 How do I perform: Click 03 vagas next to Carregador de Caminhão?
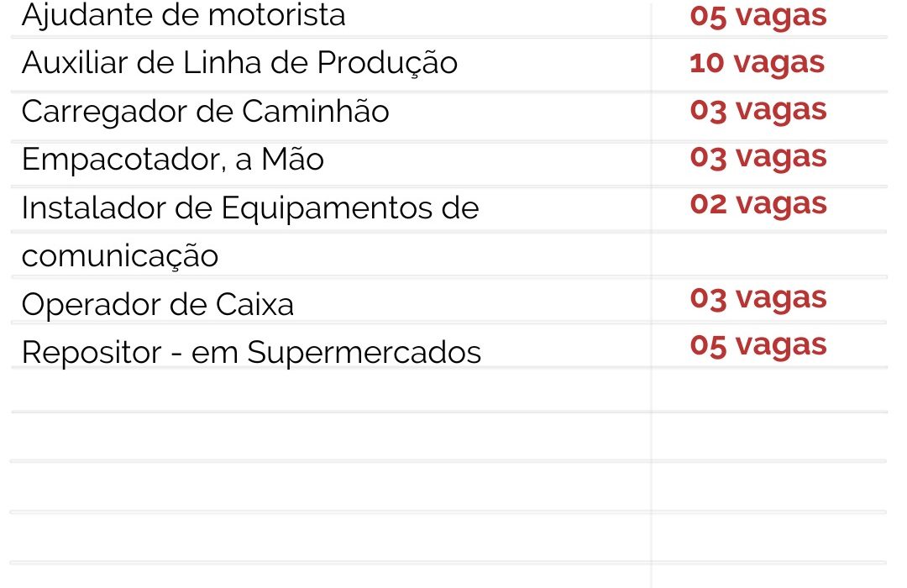click(x=758, y=110)
